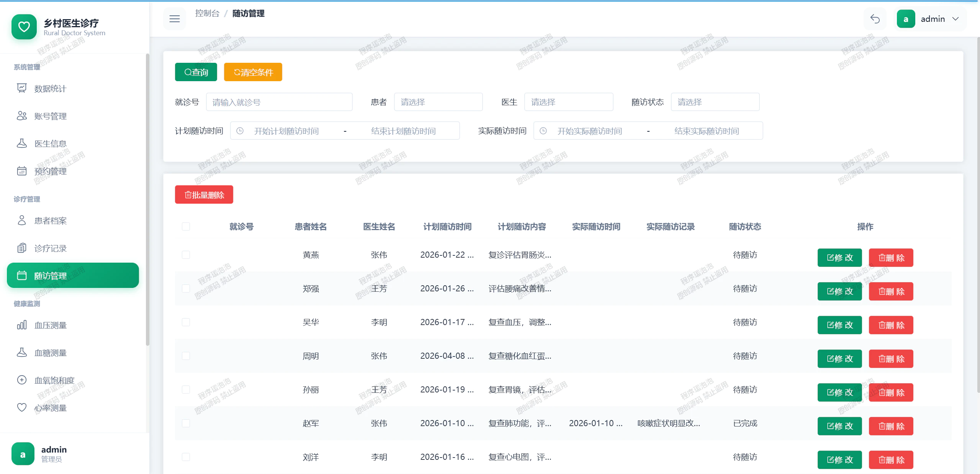980x474 pixels.
Task: Open 诊疗记录 menu item
Action: [73, 248]
